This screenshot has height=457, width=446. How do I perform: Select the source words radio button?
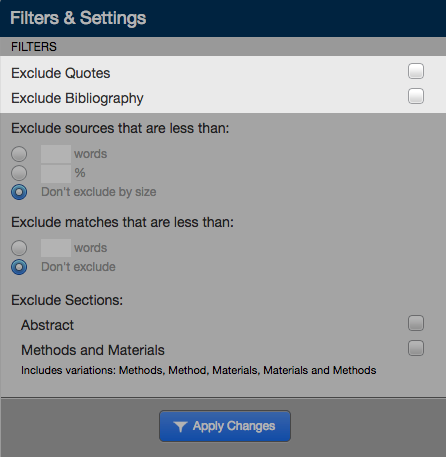(x=19, y=154)
